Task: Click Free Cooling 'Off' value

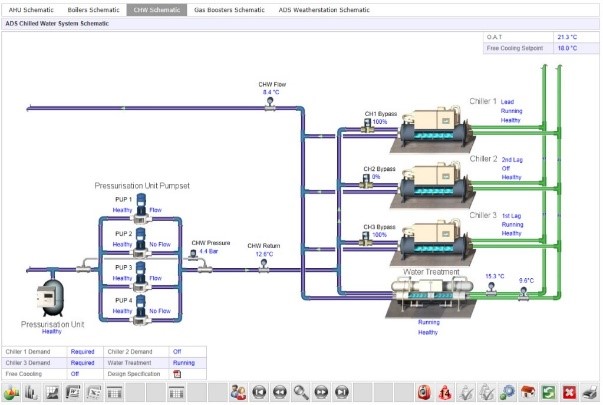Action: tap(75, 374)
